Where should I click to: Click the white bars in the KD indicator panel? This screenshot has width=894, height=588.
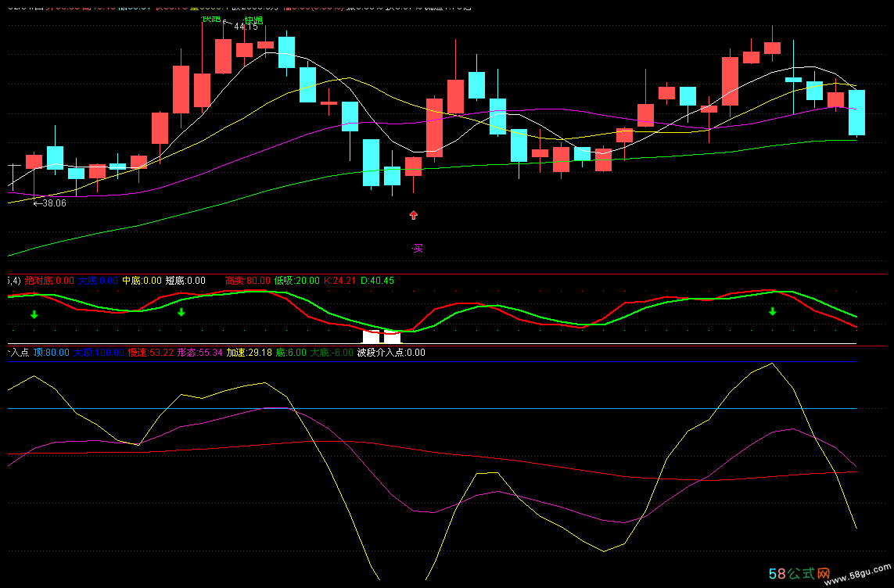(x=382, y=336)
